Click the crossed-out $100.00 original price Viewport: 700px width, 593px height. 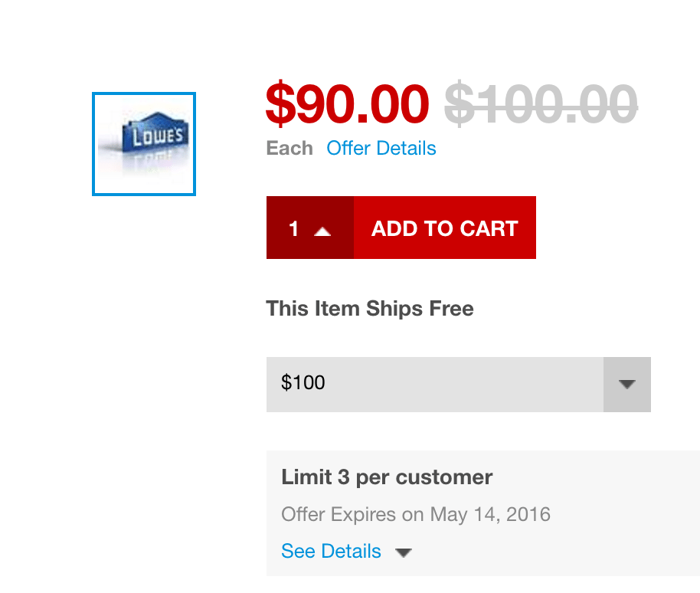(541, 104)
